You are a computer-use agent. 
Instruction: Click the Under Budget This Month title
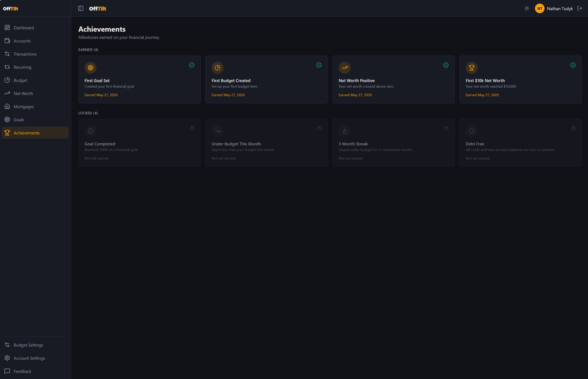[236, 144]
